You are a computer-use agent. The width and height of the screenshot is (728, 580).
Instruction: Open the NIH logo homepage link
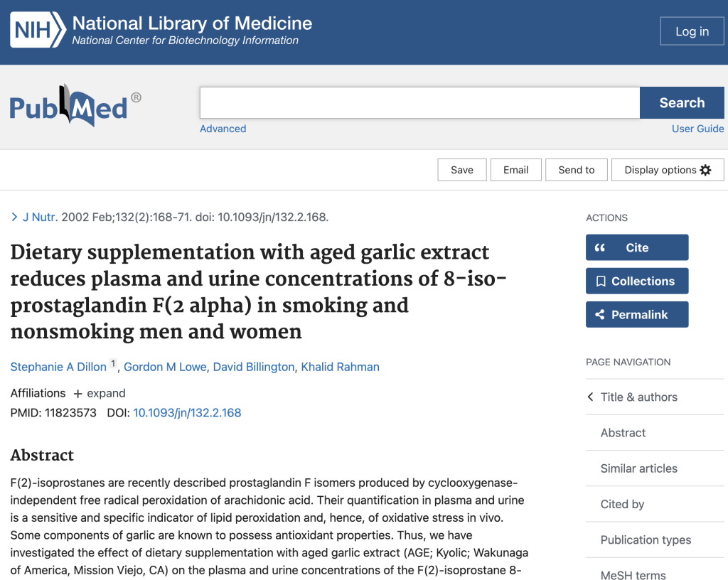point(38,30)
